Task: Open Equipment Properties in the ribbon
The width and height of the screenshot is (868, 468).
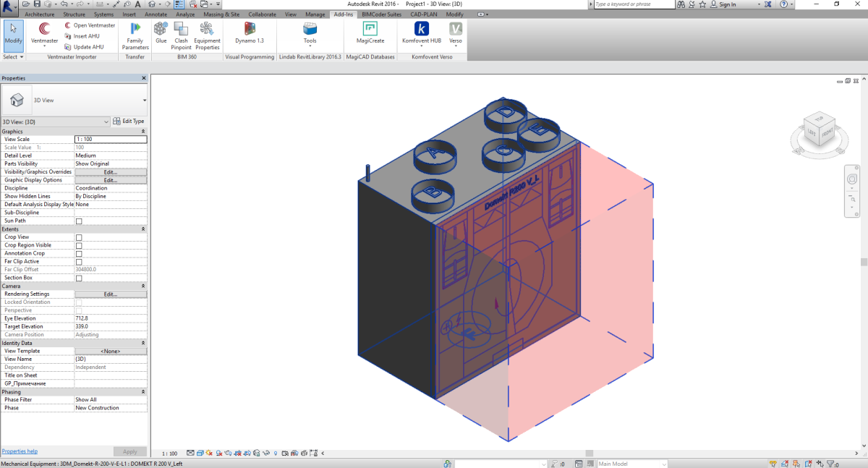Action: [207, 30]
